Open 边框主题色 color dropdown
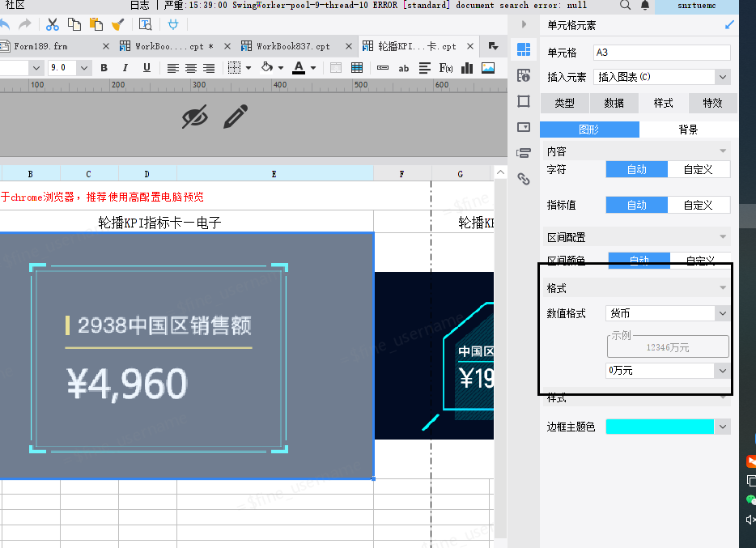756x548 pixels. 722,427
